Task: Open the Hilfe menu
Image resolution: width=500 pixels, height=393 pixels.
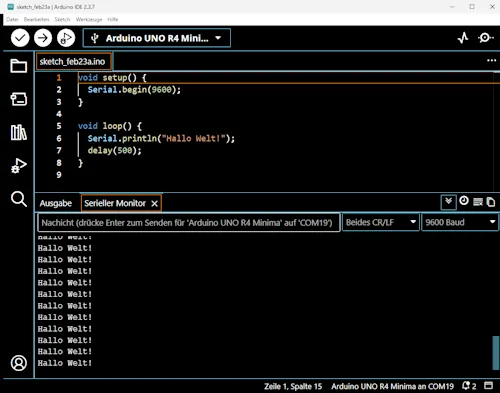Action: [113, 19]
